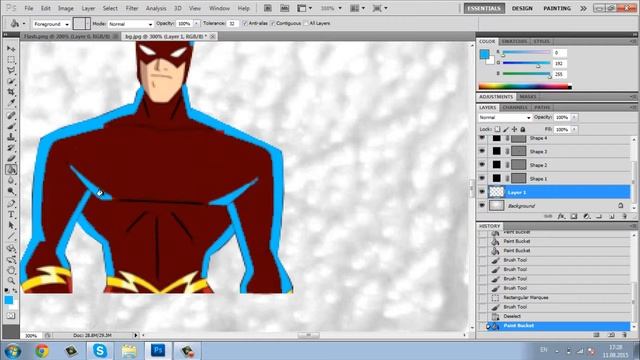Switch to the Masks tab
640x360 pixels.
[528, 97]
